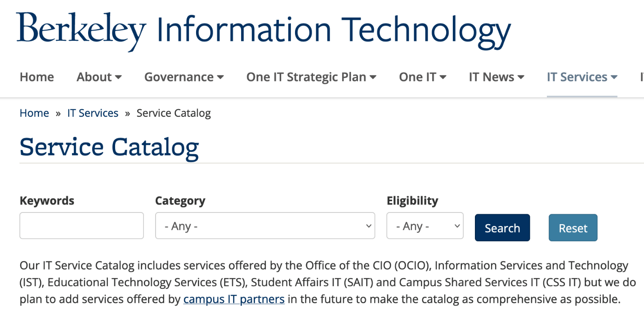Open the Category dropdown selector
Screen dimensions: 644x327
coord(265,225)
